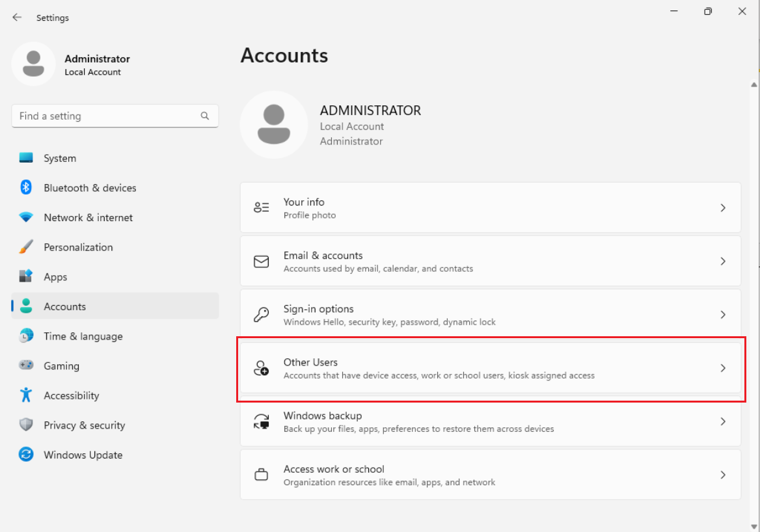Screen dimensions: 760x532
Task: Expand Access work or school chevron
Action: point(723,475)
